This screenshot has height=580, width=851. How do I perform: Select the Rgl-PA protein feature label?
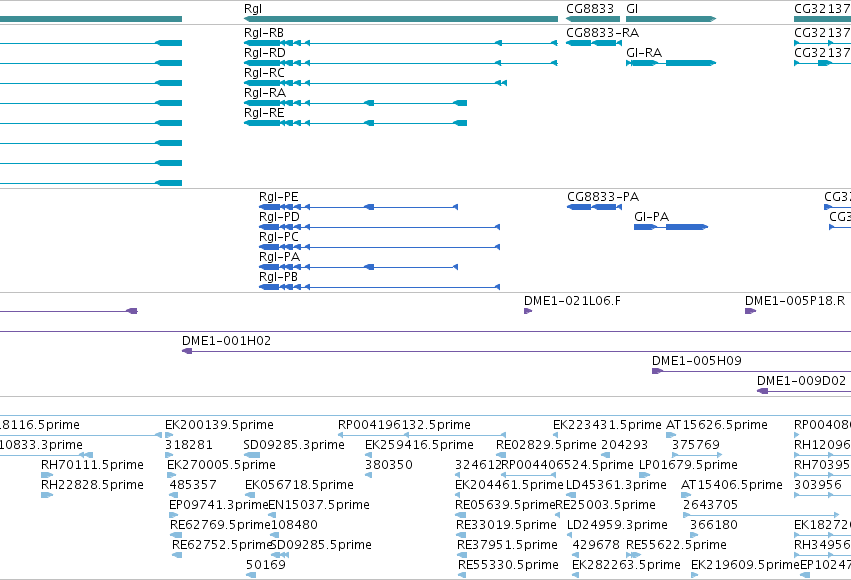tap(279, 257)
